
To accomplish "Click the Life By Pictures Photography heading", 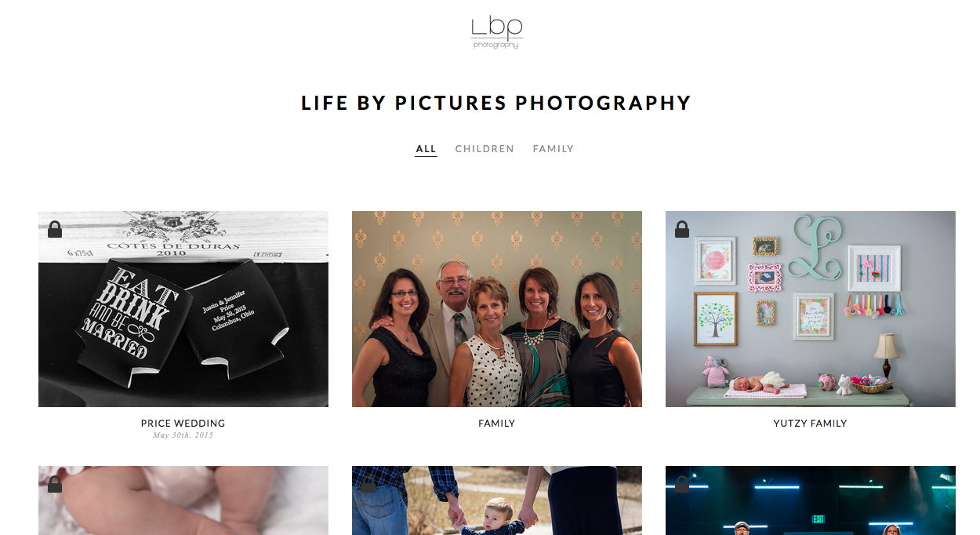I will [x=496, y=103].
